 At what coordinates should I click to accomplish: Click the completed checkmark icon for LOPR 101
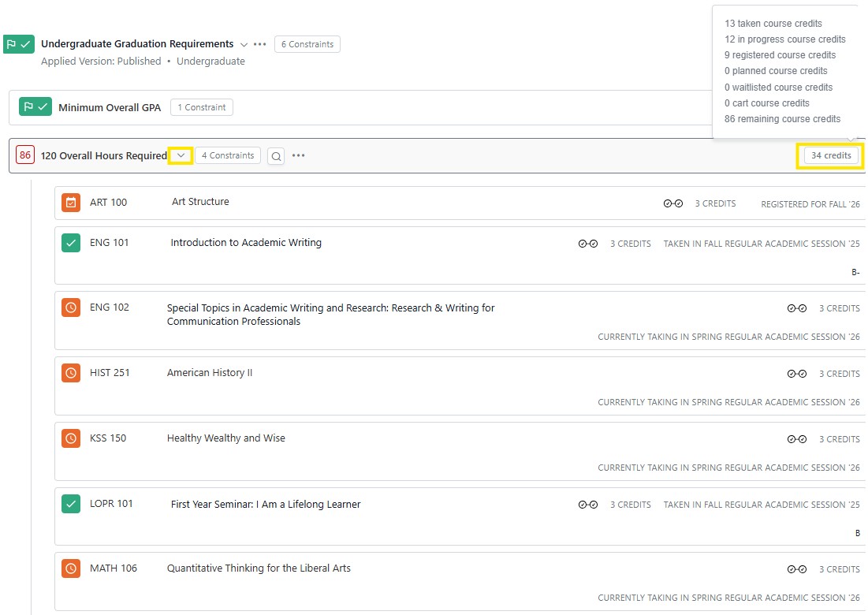[71, 504]
